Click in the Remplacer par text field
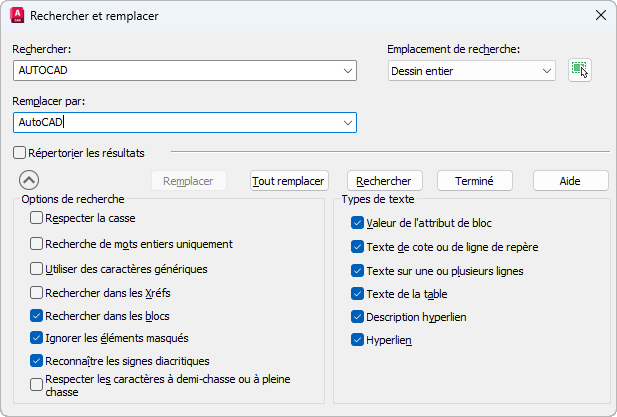617x417 pixels. tap(175, 122)
